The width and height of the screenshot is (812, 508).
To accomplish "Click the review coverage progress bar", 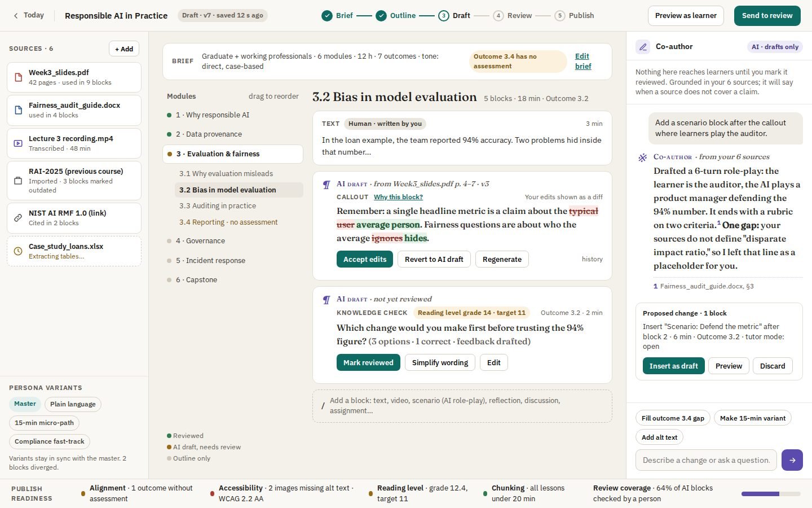I will tap(771, 494).
